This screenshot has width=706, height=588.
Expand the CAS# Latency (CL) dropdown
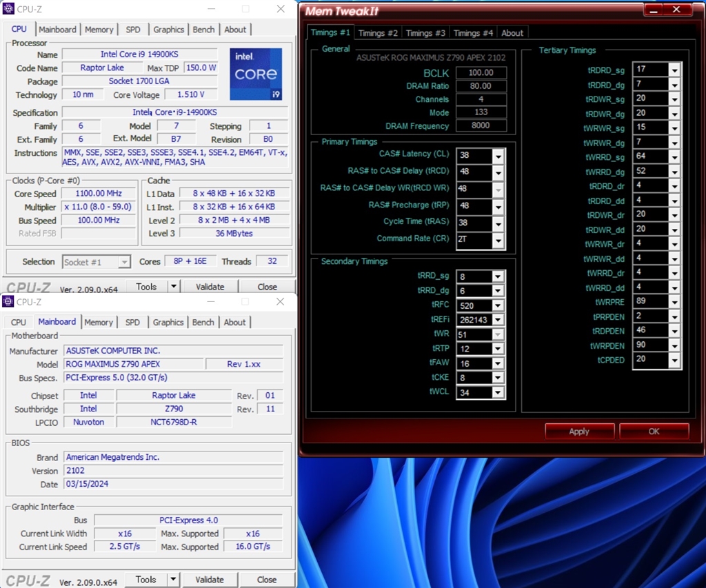click(498, 155)
